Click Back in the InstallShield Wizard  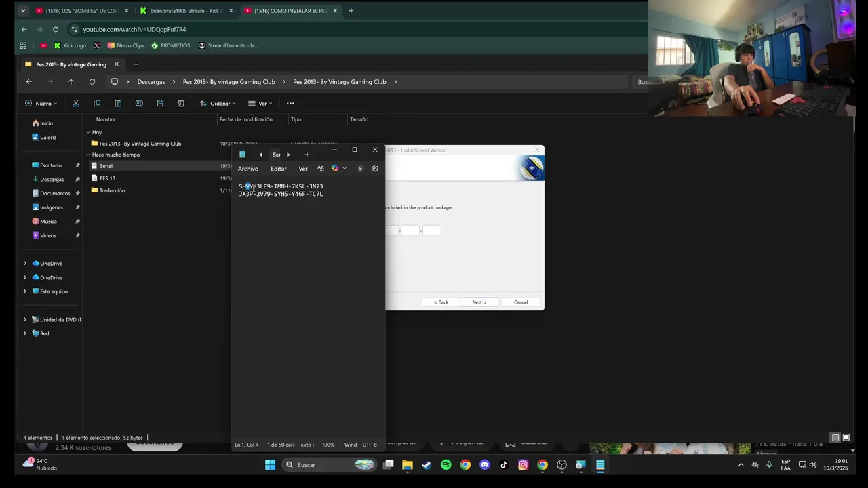tap(441, 302)
